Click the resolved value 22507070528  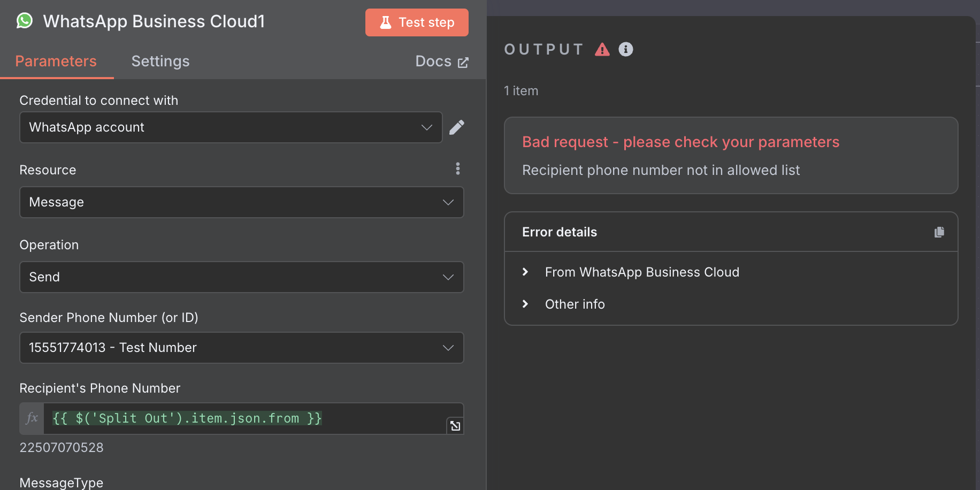coord(62,448)
